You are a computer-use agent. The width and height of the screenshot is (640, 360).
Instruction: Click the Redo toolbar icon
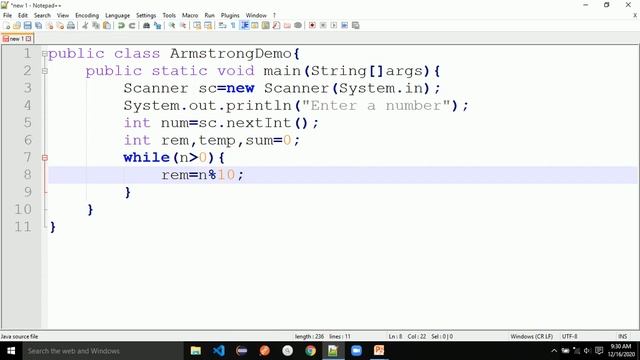tap(131, 25)
